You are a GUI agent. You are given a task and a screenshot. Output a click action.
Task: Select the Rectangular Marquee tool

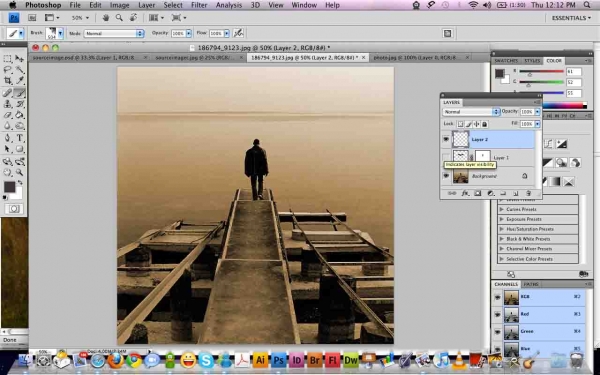(x=8, y=59)
